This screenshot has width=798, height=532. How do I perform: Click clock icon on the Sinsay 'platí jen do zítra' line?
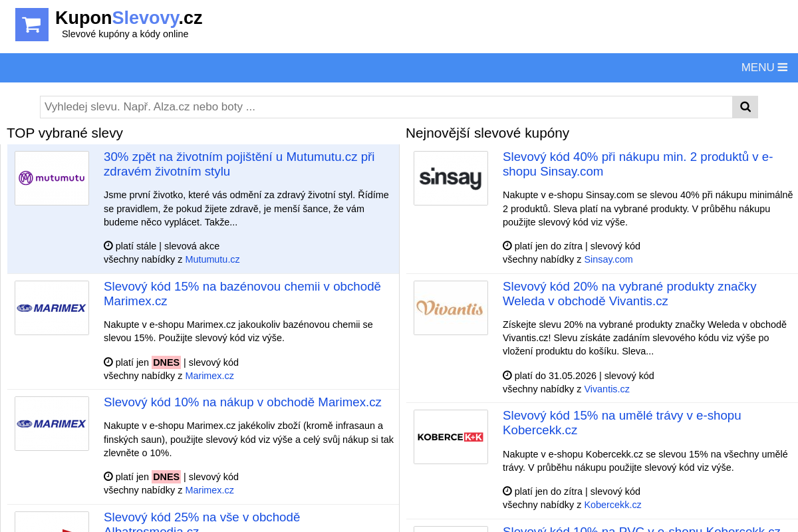pyautogui.click(x=507, y=245)
